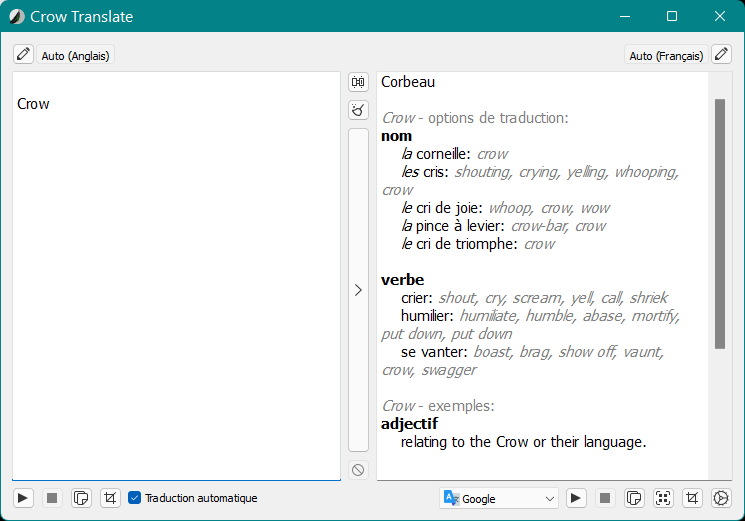Viewport: 745px width, 521px height.
Task: Open the settings gear icon
Action: (x=721, y=498)
